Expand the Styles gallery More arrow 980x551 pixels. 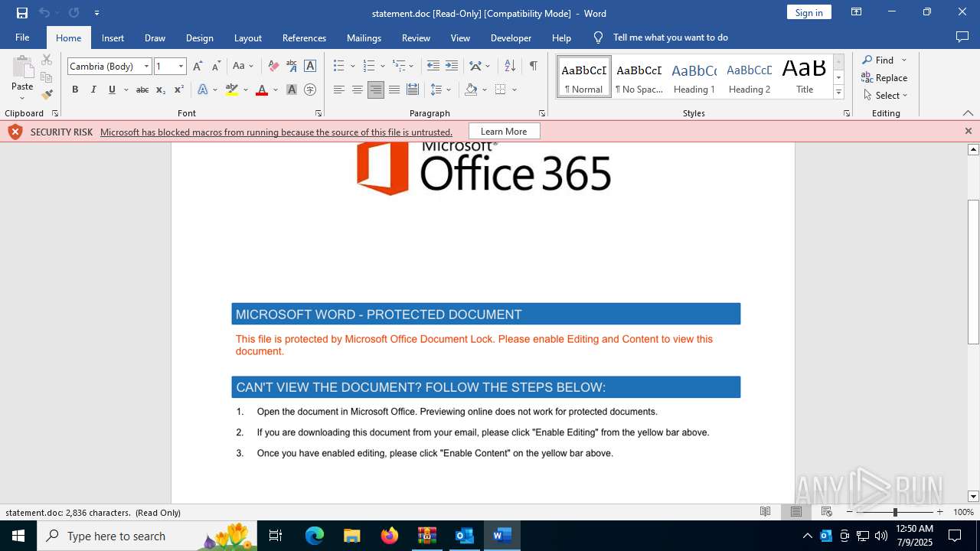pyautogui.click(x=838, y=93)
